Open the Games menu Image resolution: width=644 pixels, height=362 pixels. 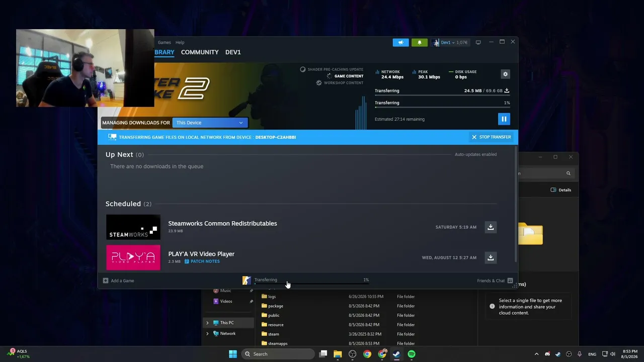(165, 43)
